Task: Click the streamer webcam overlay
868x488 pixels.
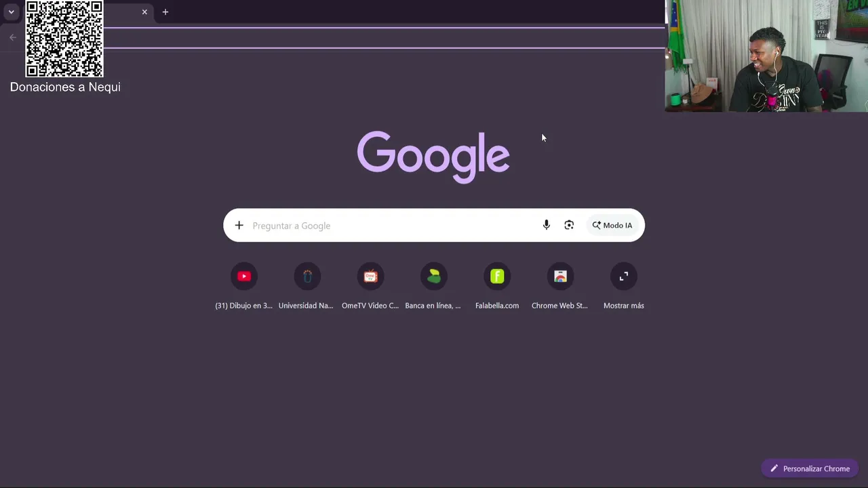Action: (x=766, y=56)
